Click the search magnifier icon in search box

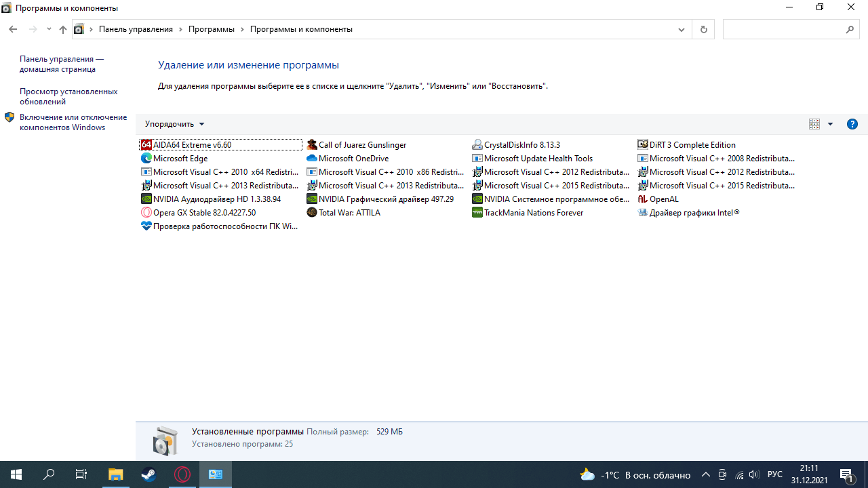[850, 30]
